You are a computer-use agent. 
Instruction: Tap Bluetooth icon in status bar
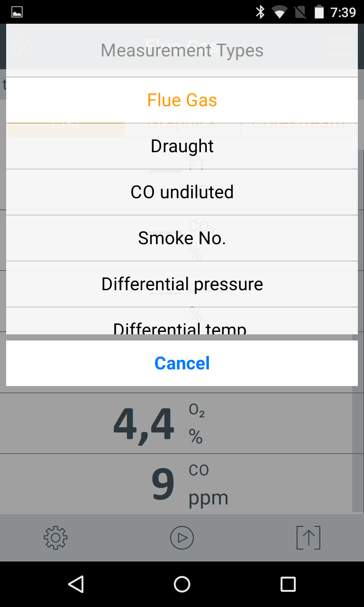(260, 12)
